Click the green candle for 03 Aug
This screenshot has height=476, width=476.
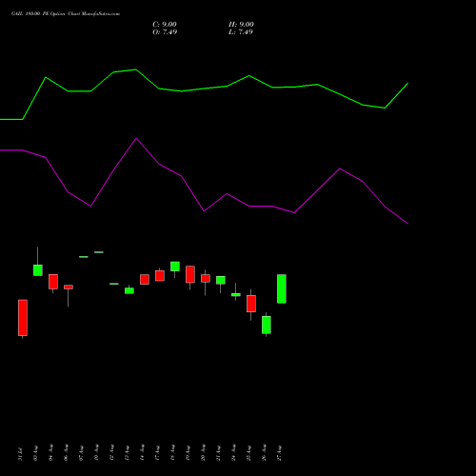pos(38,270)
